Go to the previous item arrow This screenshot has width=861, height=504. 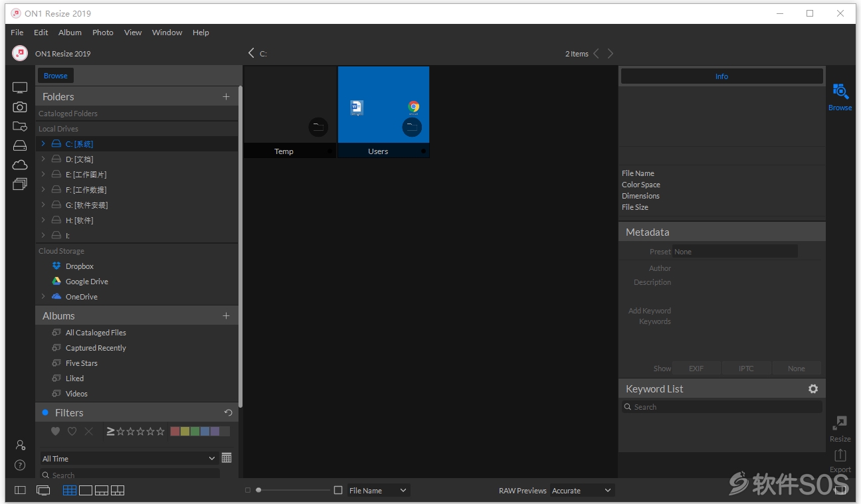[596, 54]
